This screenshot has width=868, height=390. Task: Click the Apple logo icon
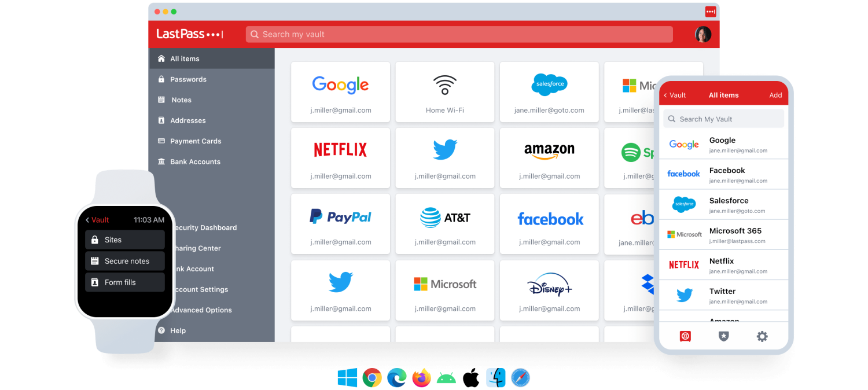471,378
